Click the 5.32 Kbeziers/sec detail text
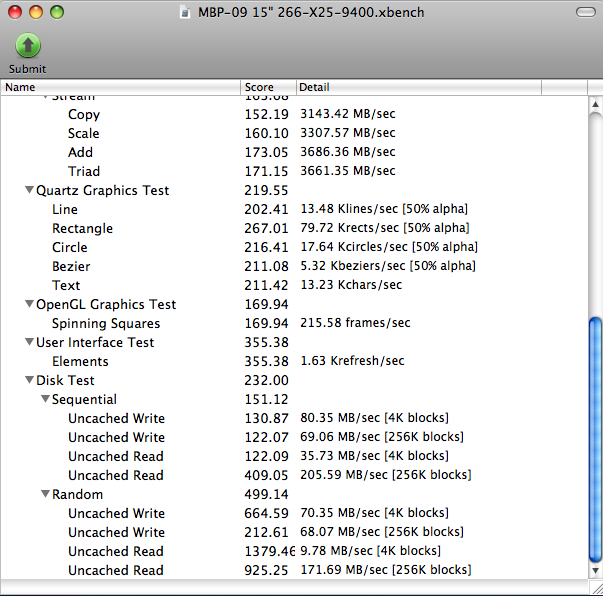The width and height of the screenshot is (603, 596). click(x=388, y=266)
